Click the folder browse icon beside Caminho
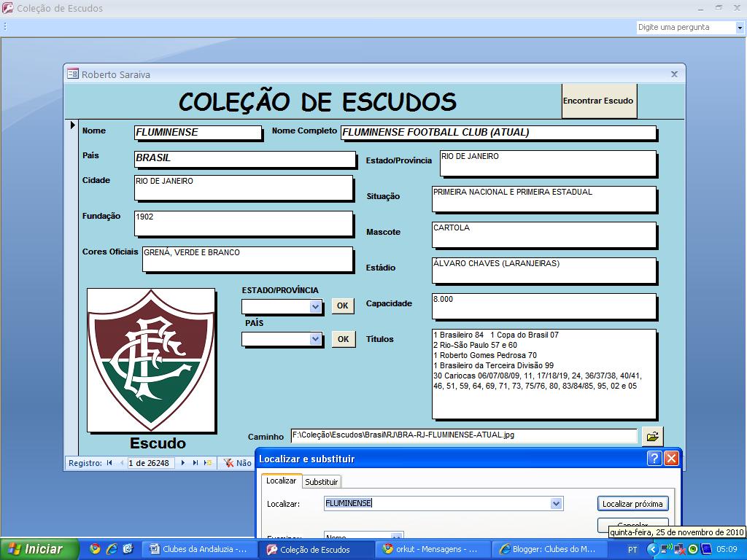 (652, 437)
